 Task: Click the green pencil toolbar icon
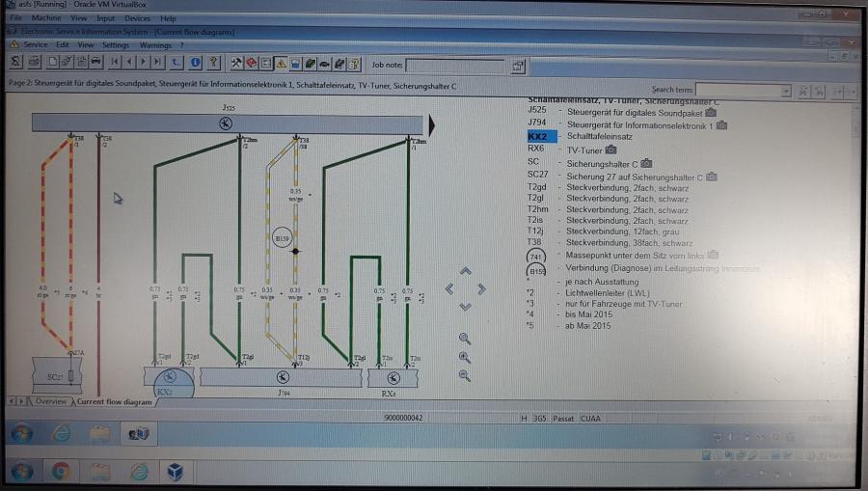coord(310,65)
